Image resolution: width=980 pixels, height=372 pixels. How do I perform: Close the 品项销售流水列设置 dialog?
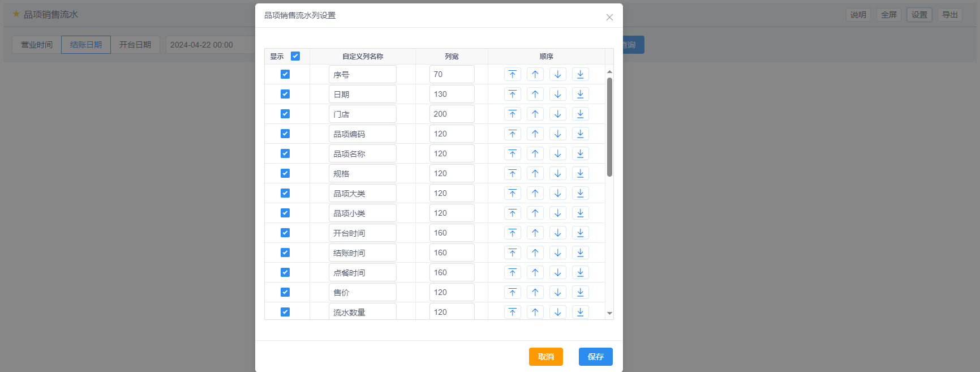coord(609,17)
